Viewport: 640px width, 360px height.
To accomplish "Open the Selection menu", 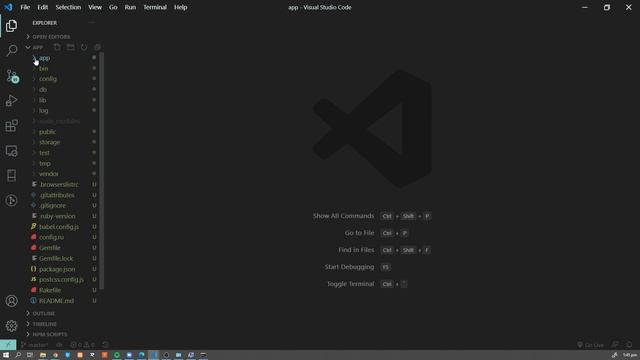I will pyautogui.click(x=68, y=7).
